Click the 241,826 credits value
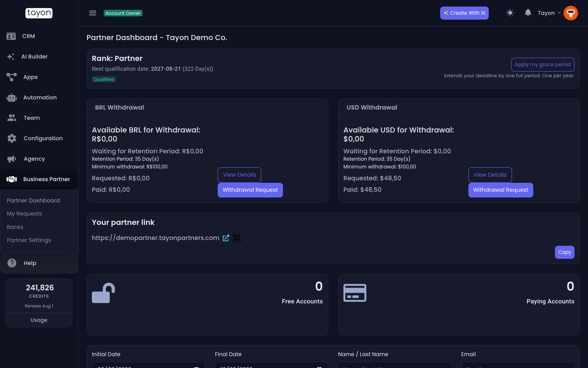Viewport: 588px width, 368px height. pyautogui.click(x=40, y=288)
